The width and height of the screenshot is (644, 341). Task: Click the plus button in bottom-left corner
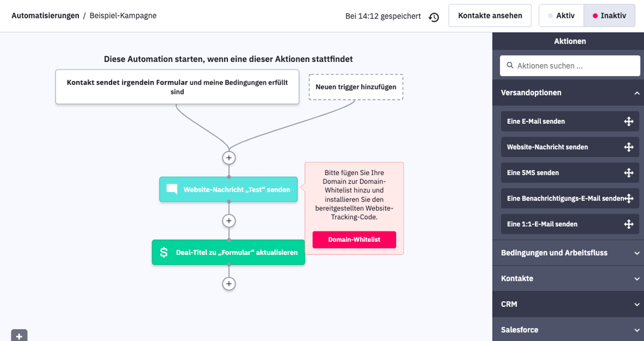tap(19, 336)
